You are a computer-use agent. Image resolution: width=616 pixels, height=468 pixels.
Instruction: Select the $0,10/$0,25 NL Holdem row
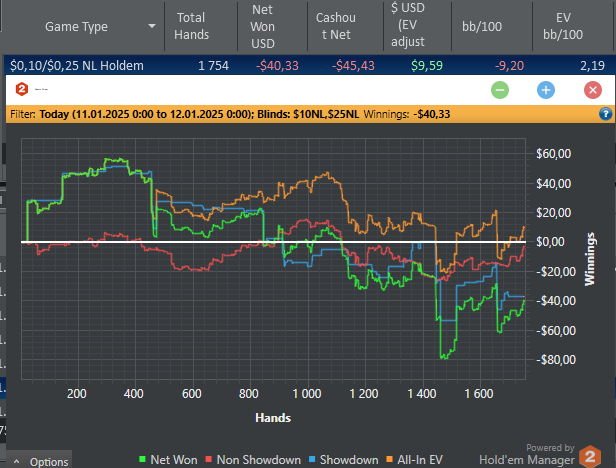click(x=310, y=65)
